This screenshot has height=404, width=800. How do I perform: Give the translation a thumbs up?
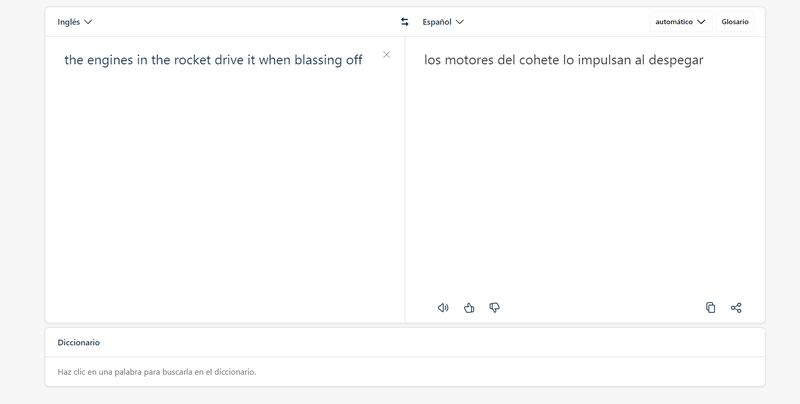pos(469,308)
